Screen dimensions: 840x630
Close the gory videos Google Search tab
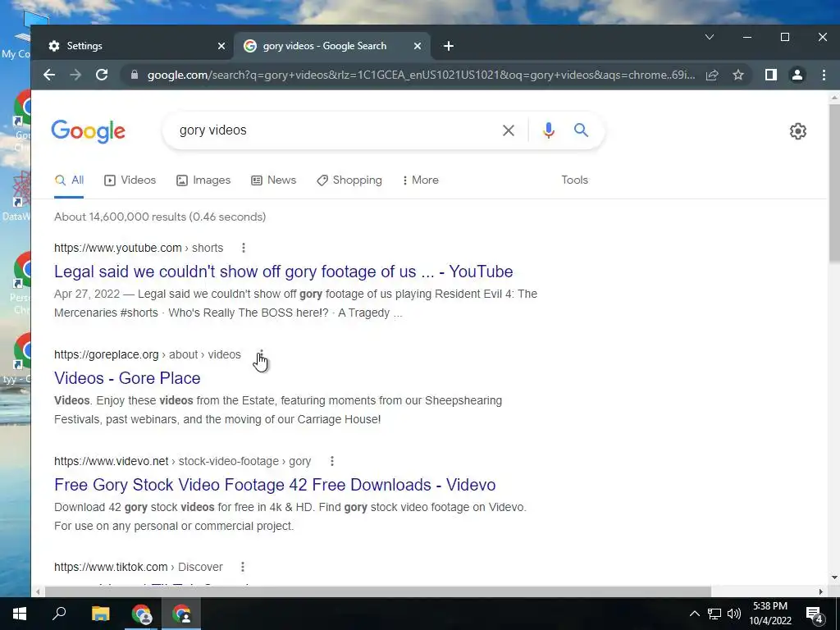click(418, 46)
